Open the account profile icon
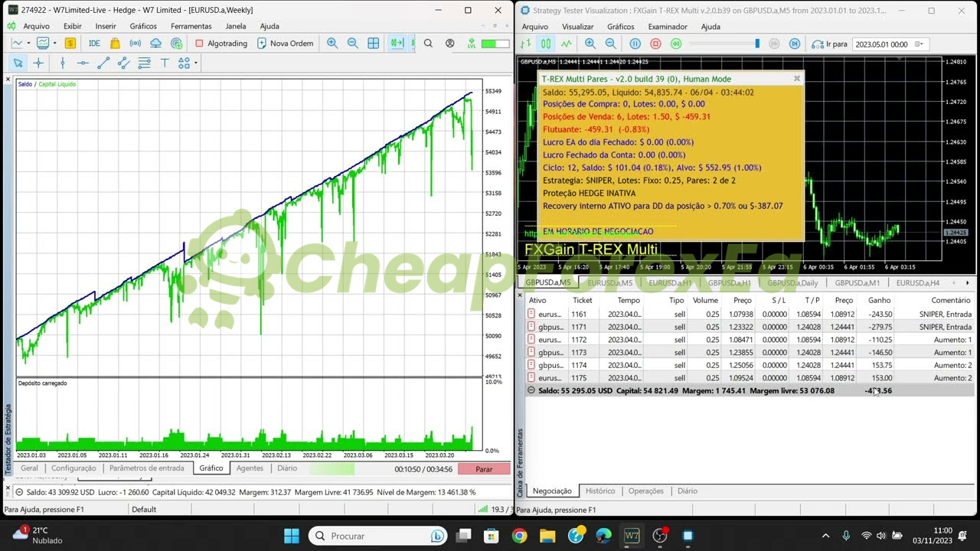 450,44
